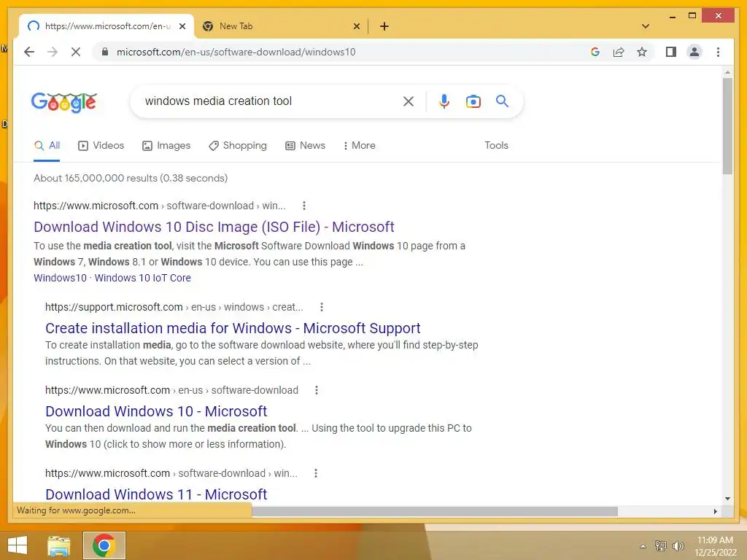This screenshot has height=560, width=747.
Task: Switch to the News search tab
Action: pos(306,145)
